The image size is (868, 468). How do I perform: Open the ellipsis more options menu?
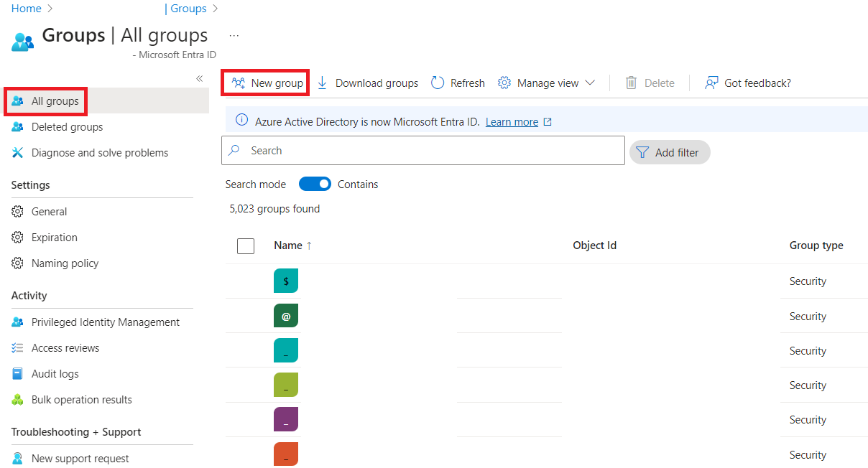point(234,35)
